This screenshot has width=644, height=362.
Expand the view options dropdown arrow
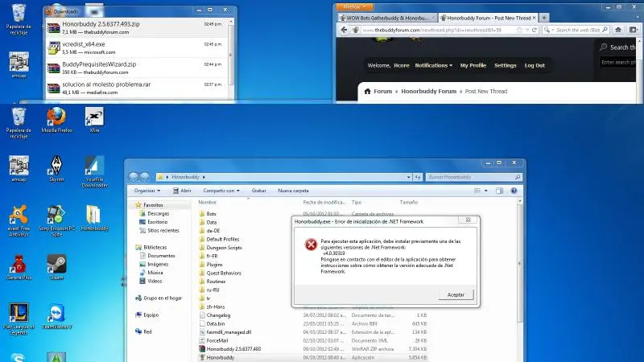[486, 191]
